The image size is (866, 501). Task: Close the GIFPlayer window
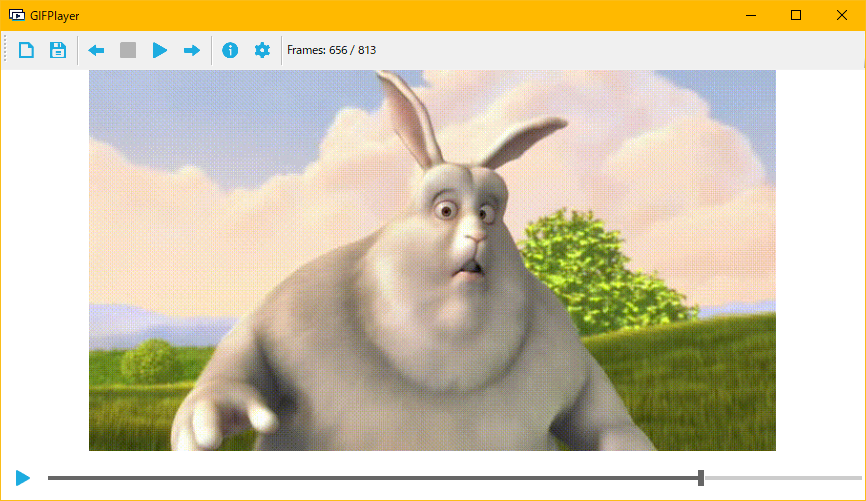point(842,15)
